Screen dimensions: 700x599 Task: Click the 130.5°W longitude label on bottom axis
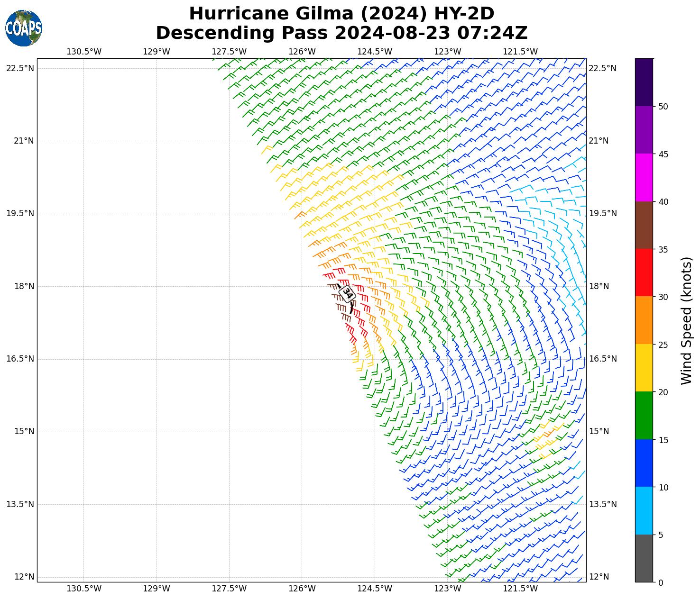84,589
